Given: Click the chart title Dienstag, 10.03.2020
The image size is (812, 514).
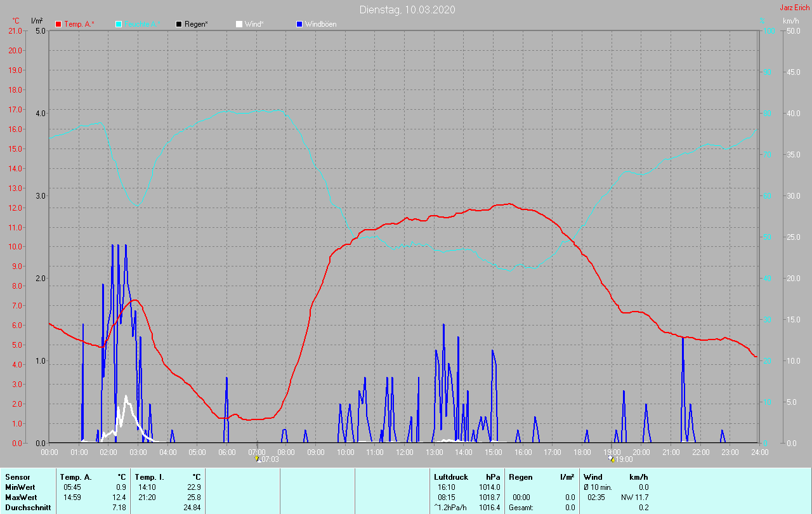Looking at the screenshot, I should [x=407, y=10].
